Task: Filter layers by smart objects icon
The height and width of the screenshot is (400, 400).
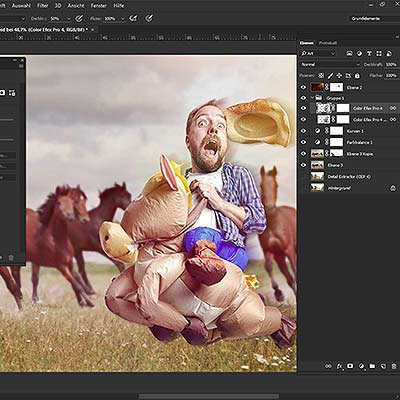Action: tap(389, 53)
